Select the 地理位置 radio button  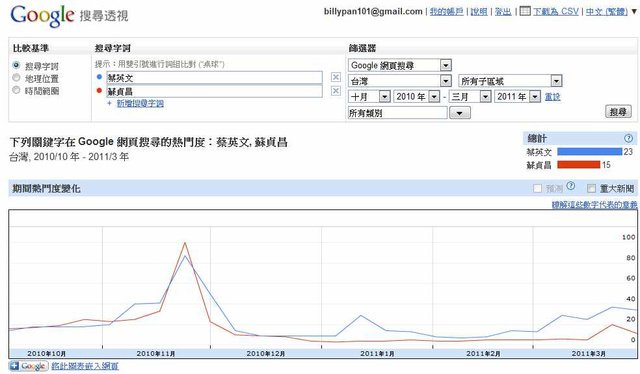pos(16,78)
